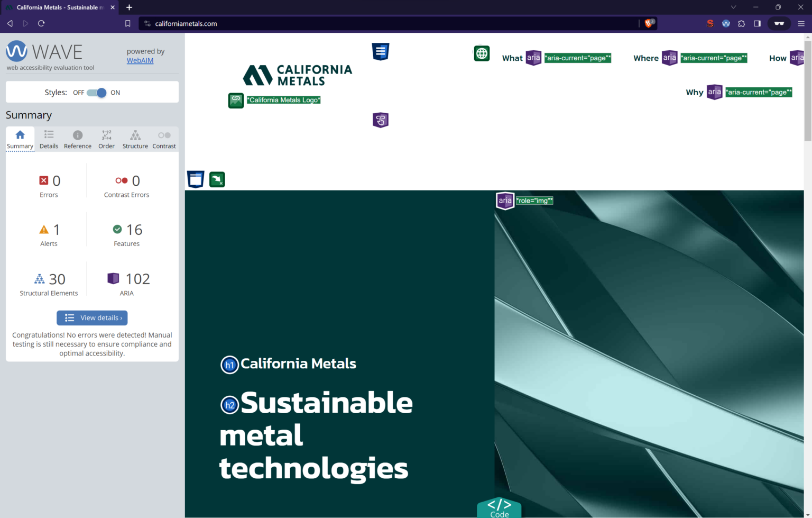Click the WAVE extension icon in toolbar

point(726,23)
